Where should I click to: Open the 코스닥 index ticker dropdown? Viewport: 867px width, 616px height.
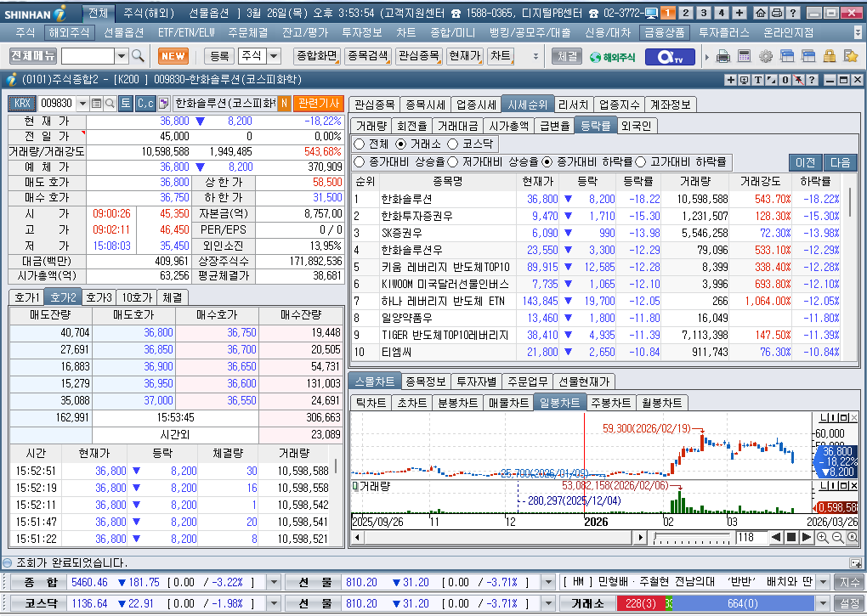(274, 603)
